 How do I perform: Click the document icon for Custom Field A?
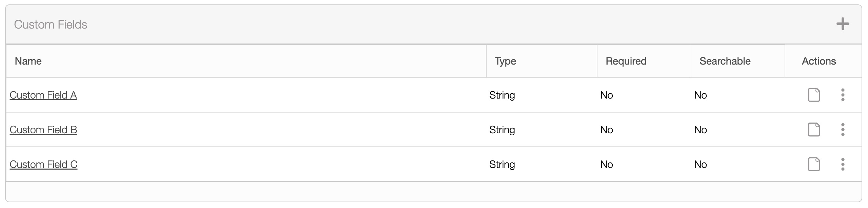tap(814, 95)
